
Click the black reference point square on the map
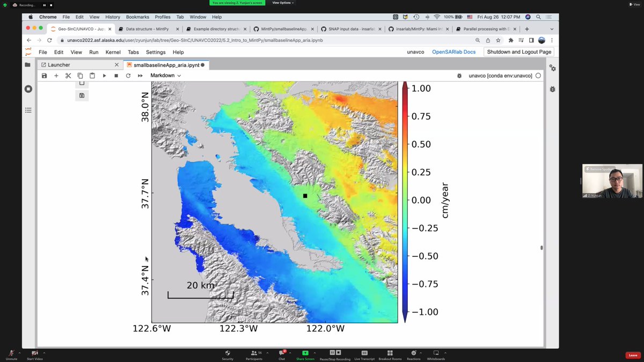click(305, 196)
